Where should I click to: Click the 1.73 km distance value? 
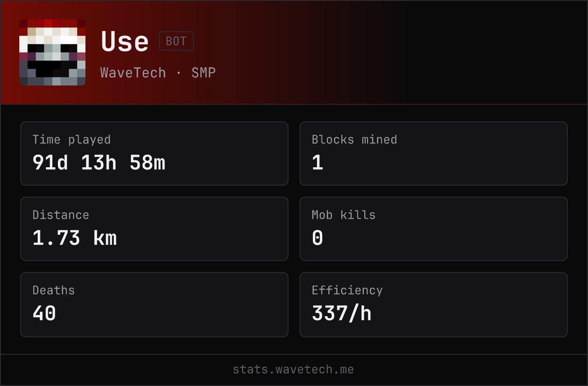(x=74, y=238)
